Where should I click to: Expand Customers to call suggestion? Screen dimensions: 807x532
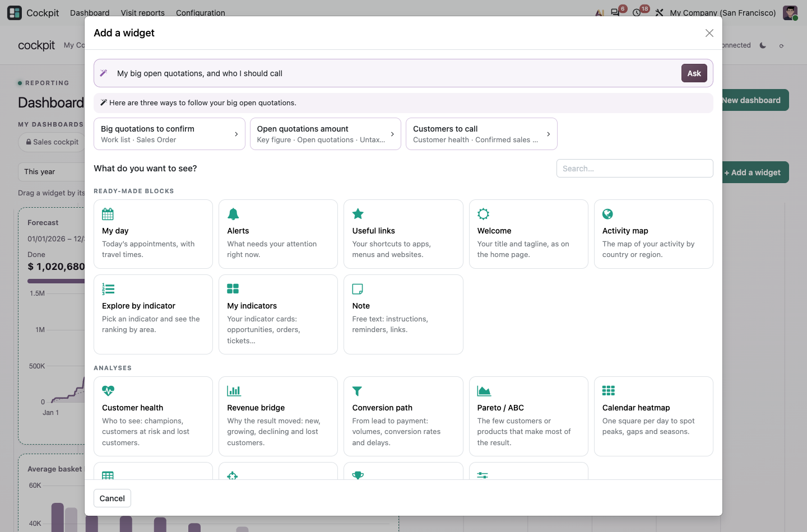coord(481,134)
